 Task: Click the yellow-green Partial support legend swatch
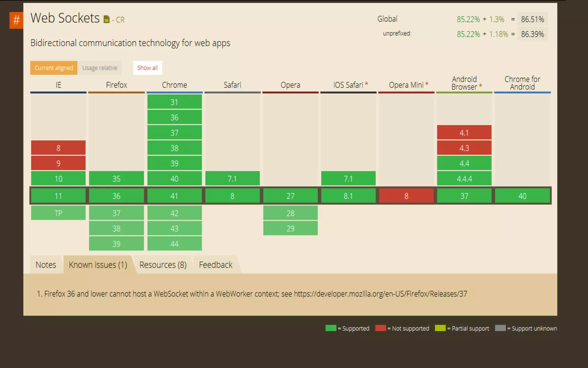coord(440,328)
